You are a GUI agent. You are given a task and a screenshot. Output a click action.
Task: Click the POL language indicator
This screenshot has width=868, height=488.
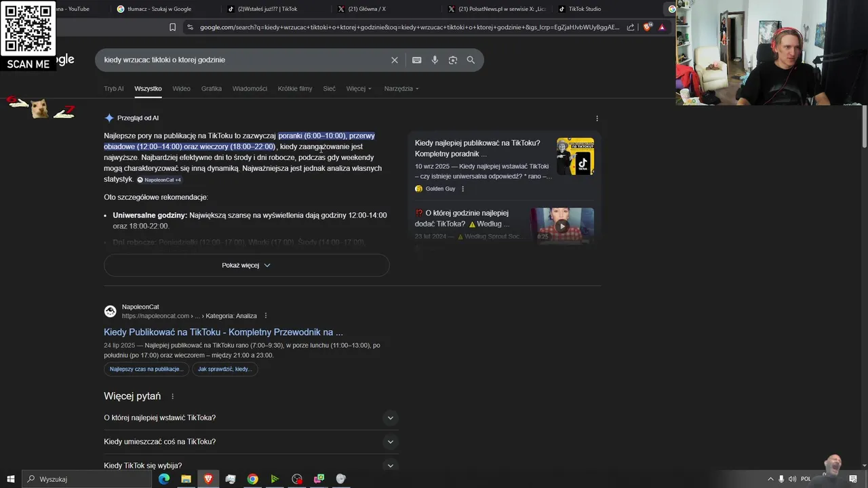click(806, 479)
